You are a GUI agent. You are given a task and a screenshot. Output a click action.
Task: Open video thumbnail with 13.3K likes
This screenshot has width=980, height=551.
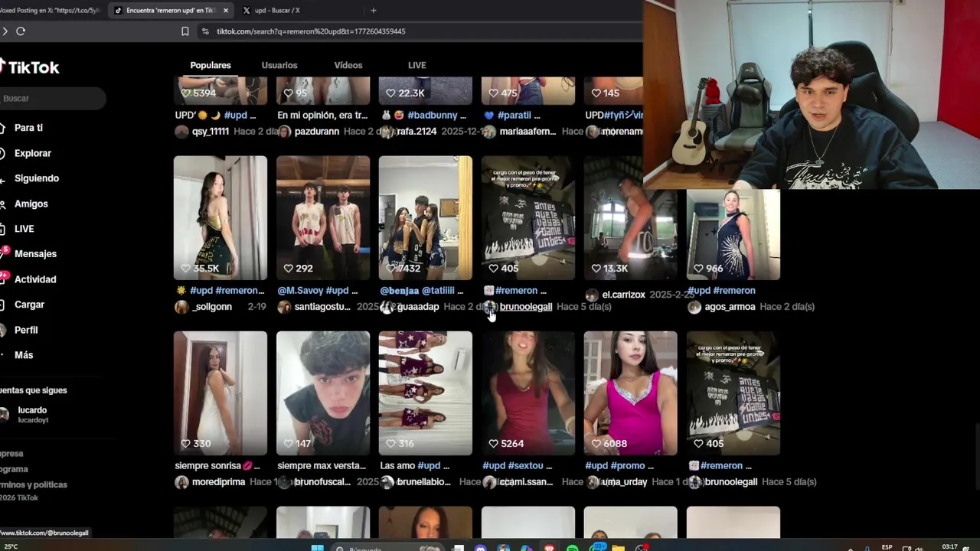631,218
